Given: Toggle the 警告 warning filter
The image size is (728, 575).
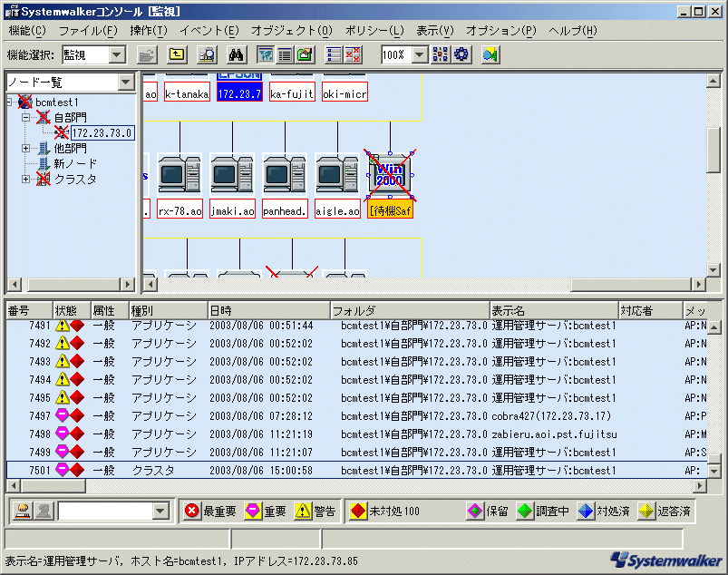Looking at the screenshot, I should tap(315, 512).
